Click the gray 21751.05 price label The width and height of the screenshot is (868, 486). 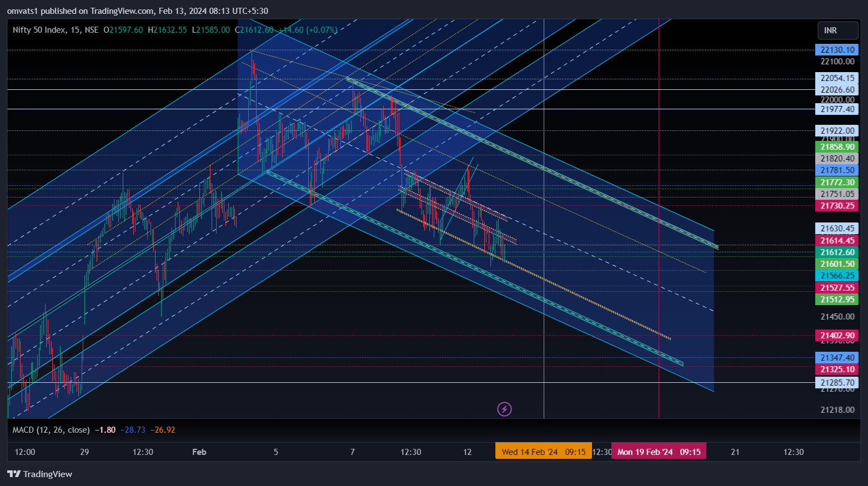(837, 194)
